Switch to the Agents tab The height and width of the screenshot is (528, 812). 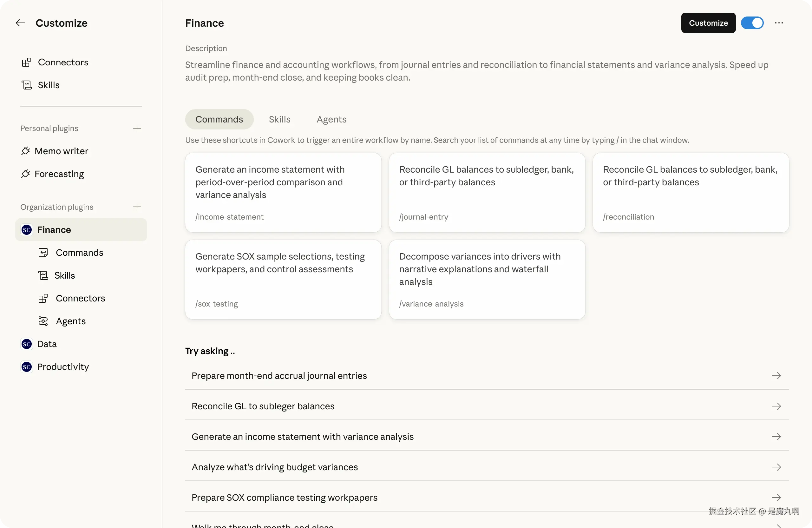(331, 119)
